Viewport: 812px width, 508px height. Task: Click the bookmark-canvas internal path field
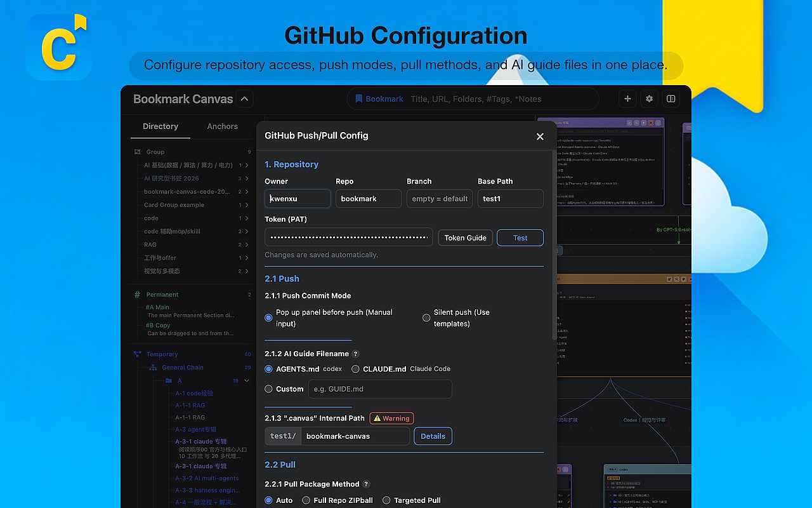click(x=355, y=436)
